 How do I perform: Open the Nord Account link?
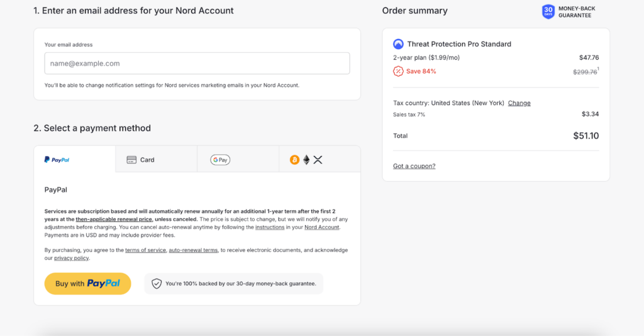click(321, 227)
